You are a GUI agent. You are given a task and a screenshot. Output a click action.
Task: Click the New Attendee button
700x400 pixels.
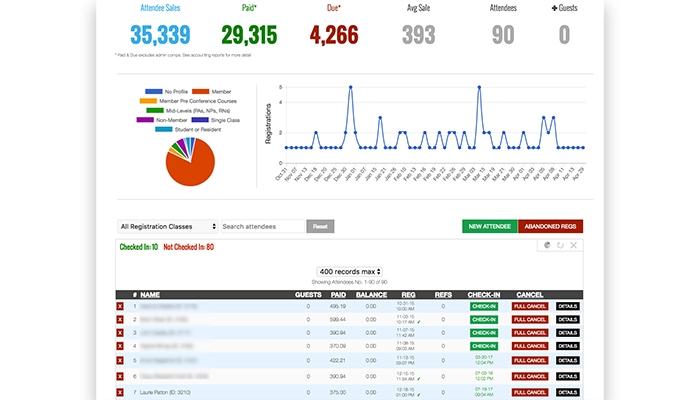pyautogui.click(x=490, y=226)
